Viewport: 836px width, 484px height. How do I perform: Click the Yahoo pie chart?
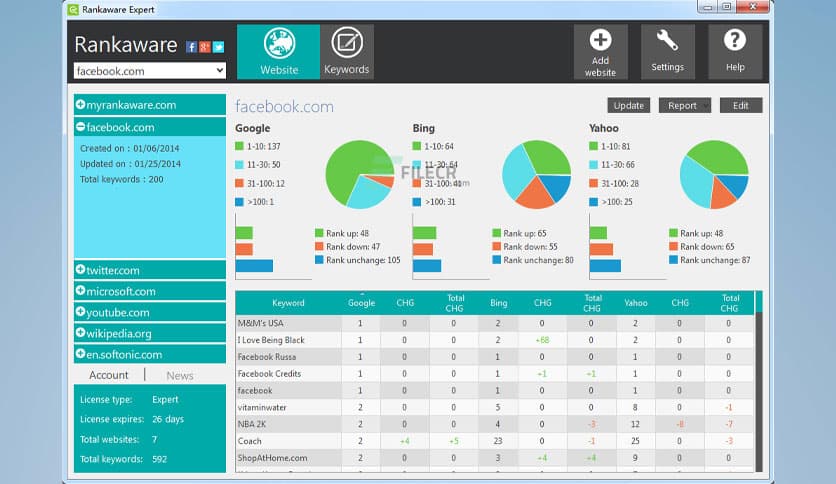pos(714,174)
